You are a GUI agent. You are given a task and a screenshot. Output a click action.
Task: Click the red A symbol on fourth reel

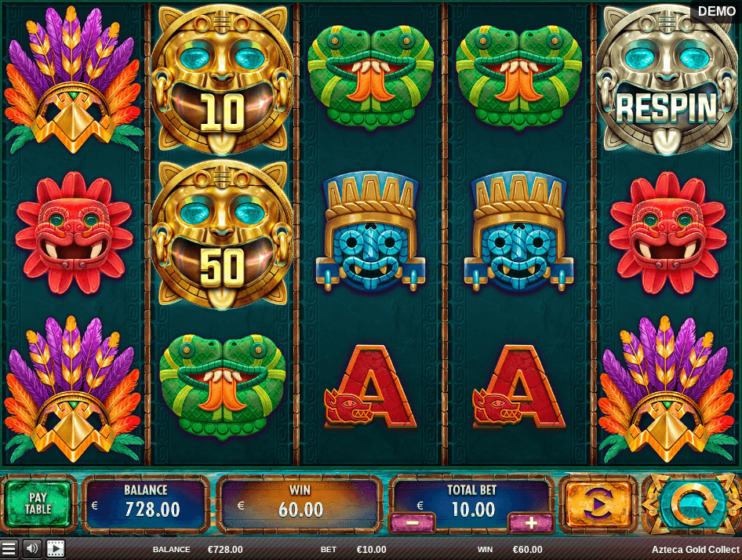(x=519, y=386)
